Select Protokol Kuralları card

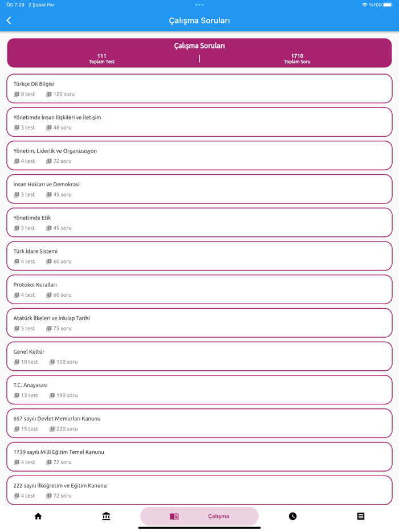tap(199, 289)
